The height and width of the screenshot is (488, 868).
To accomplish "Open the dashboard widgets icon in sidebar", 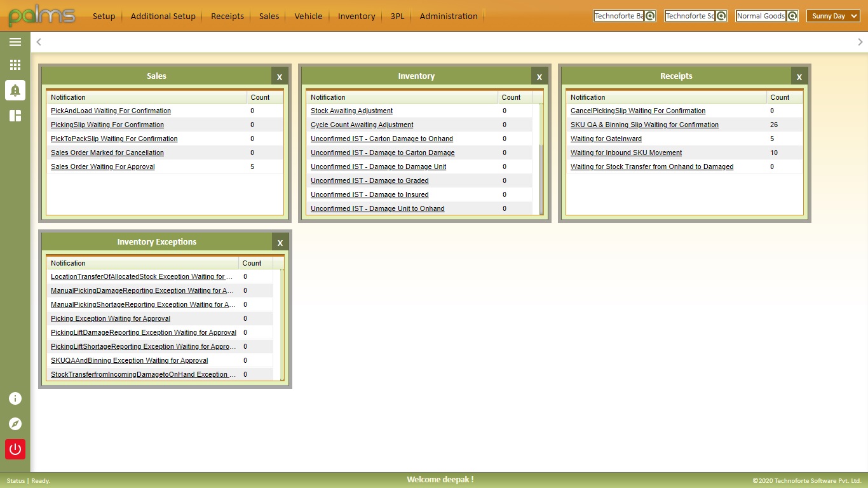I will tap(15, 116).
